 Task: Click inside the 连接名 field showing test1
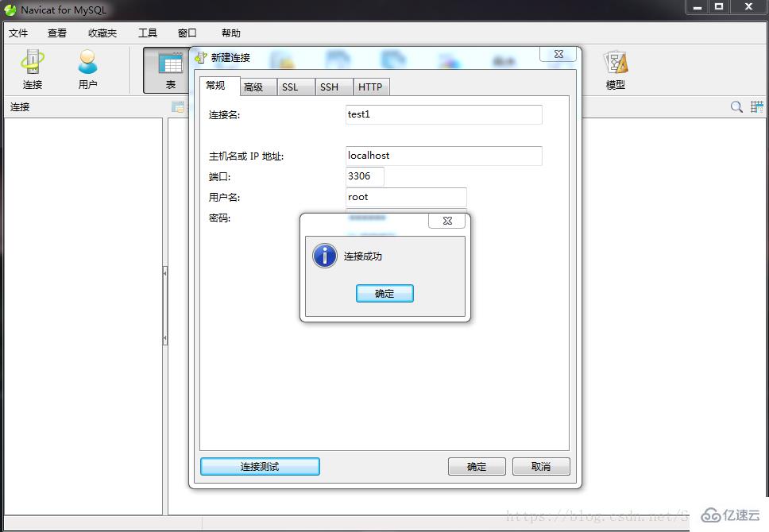pos(442,114)
